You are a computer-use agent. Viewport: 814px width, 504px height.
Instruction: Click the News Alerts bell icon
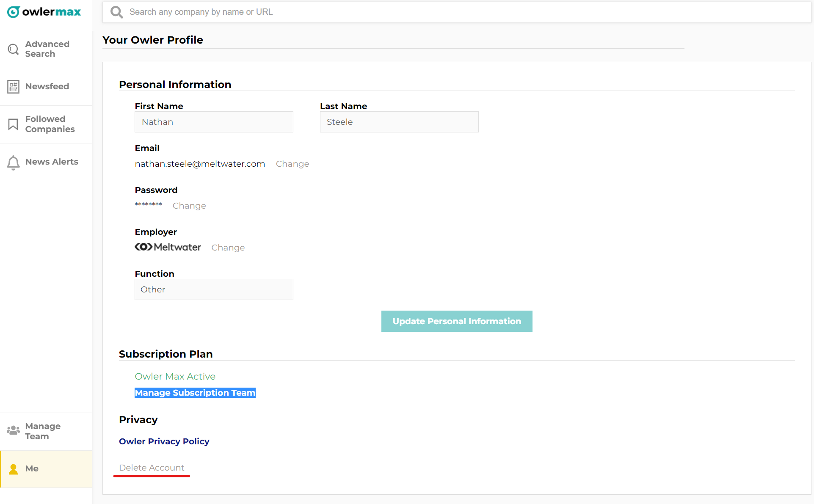pos(13,162)
